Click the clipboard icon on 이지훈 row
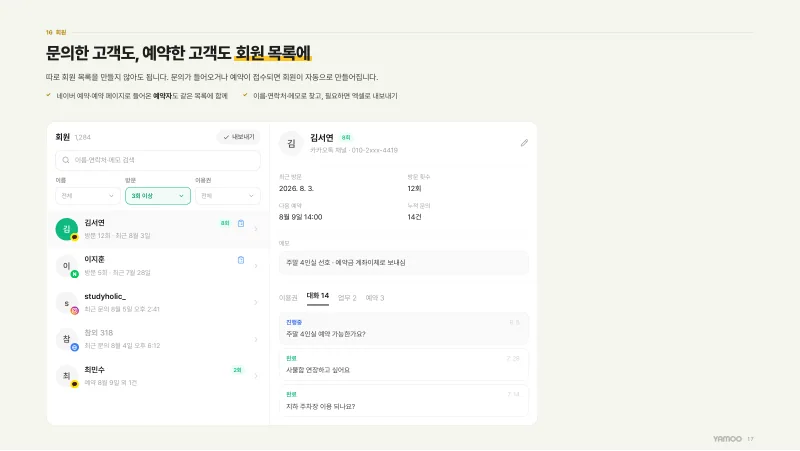Viewport: 800px width, 451px height. [241, 260]
